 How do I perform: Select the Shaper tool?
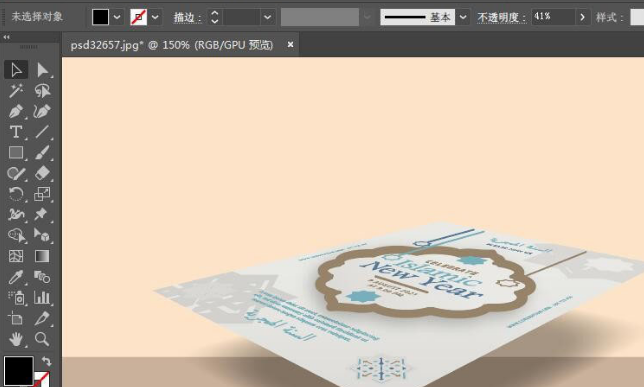(16, 173)
